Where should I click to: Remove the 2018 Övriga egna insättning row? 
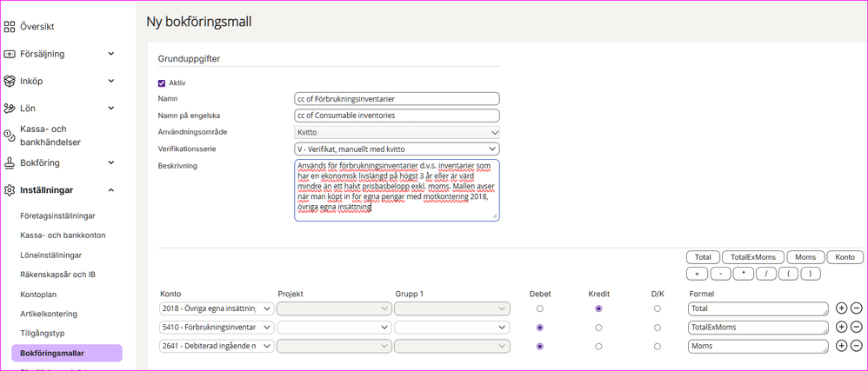[x=856, y=308]
